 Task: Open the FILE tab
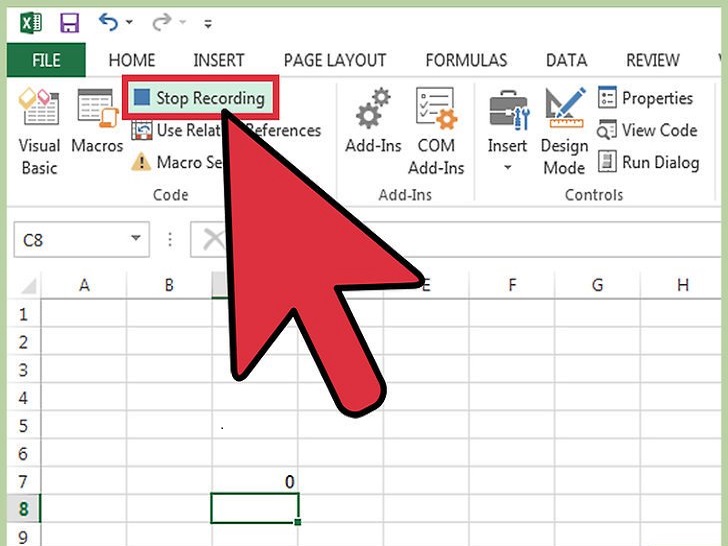pos(46,60)
